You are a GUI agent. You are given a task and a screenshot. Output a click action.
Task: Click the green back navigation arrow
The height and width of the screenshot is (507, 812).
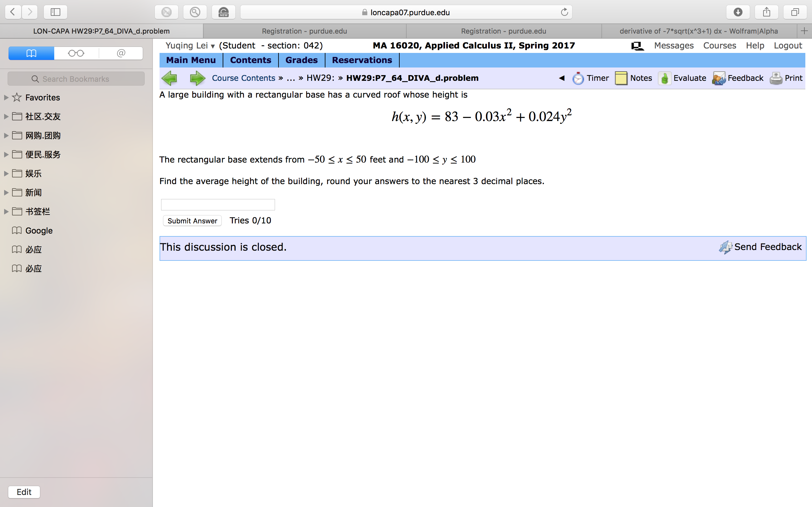click(170, 78)
